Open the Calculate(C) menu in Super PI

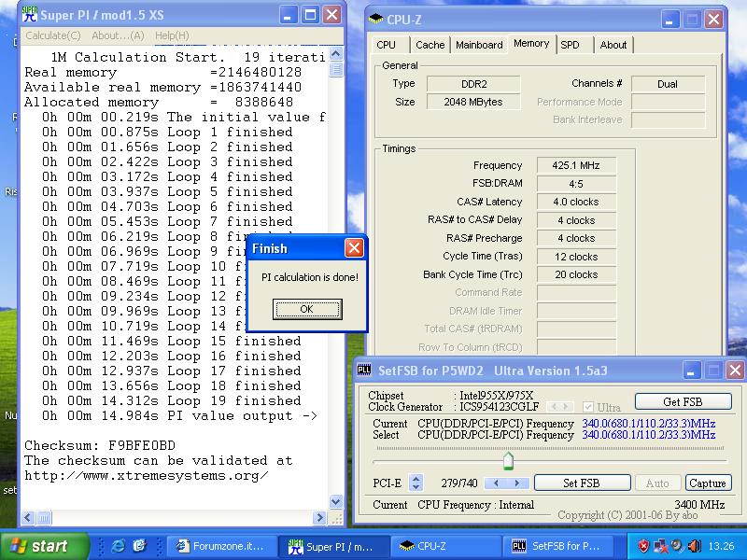(x=53, y=35)
